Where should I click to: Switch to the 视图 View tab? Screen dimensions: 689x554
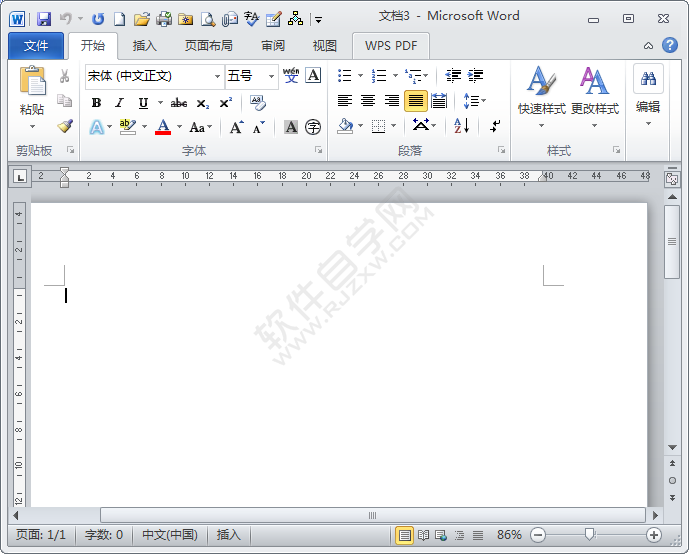coord(325,45)
